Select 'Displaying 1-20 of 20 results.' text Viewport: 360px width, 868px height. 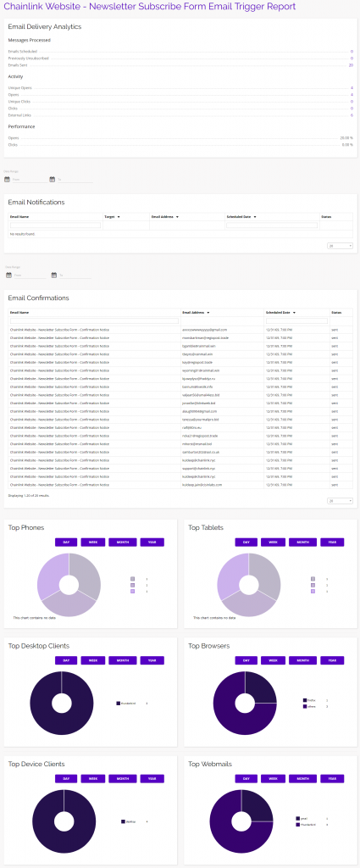(x=30, y=495)
